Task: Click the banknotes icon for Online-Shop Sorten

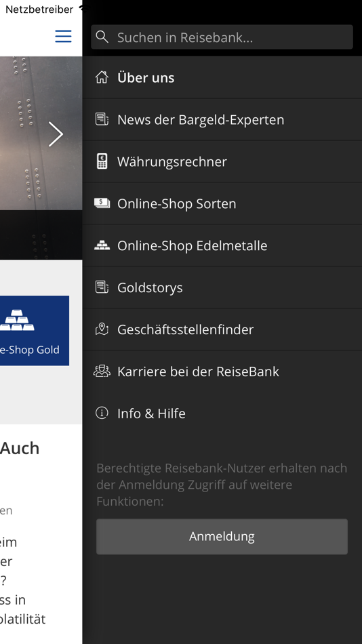Action: point(102,203)
